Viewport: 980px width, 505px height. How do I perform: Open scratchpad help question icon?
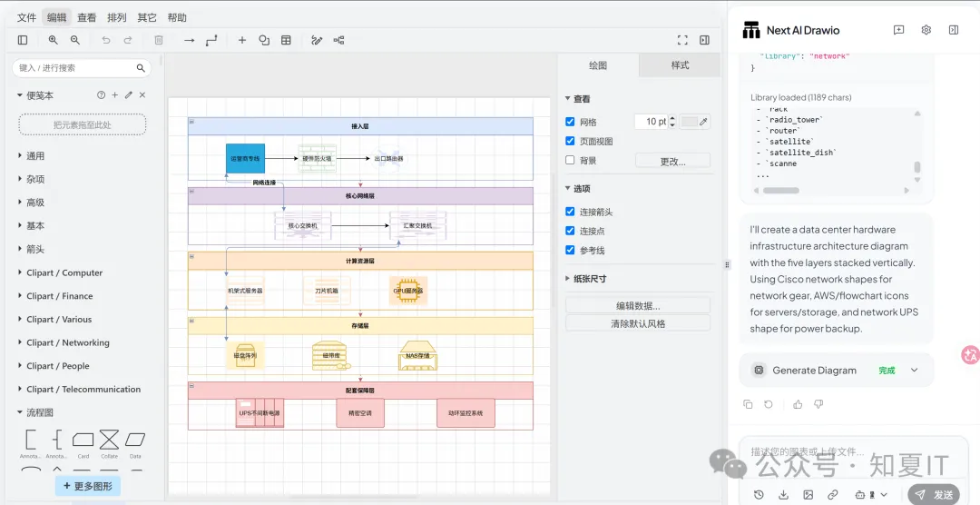(102, 95)
